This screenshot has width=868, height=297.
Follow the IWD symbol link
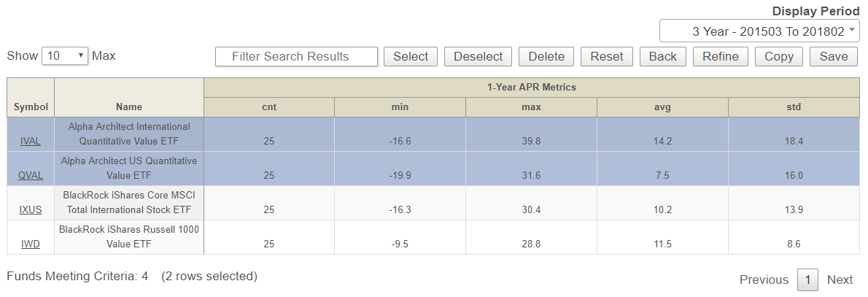pos(30,244)
